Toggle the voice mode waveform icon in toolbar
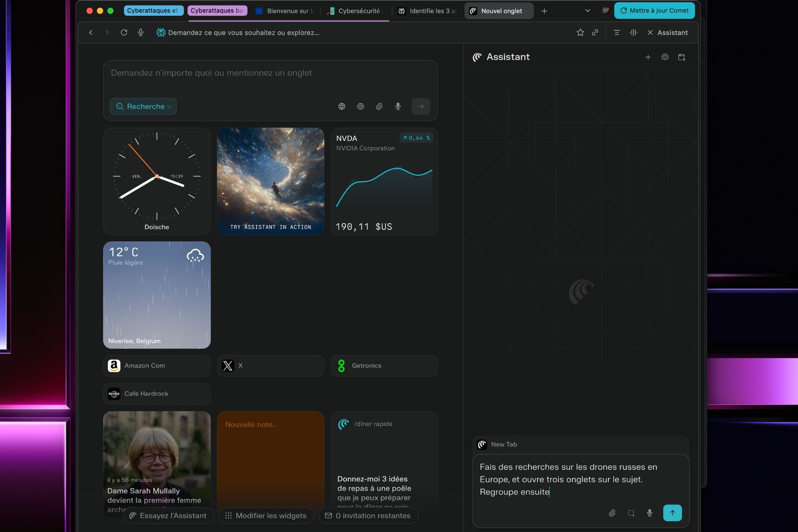 (x=633, y=32)
